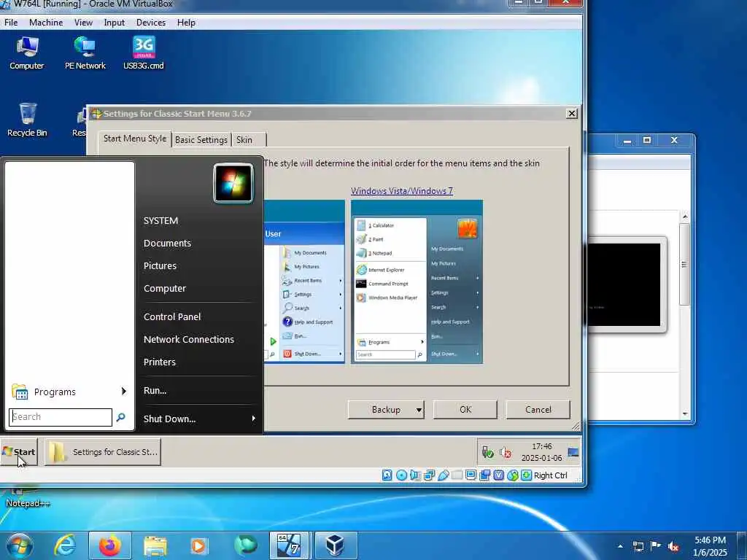Image resolution: width=747 pixels, height=560 pixels.
Task: Show hidden icons in host system tray
Action: point(620,546)
